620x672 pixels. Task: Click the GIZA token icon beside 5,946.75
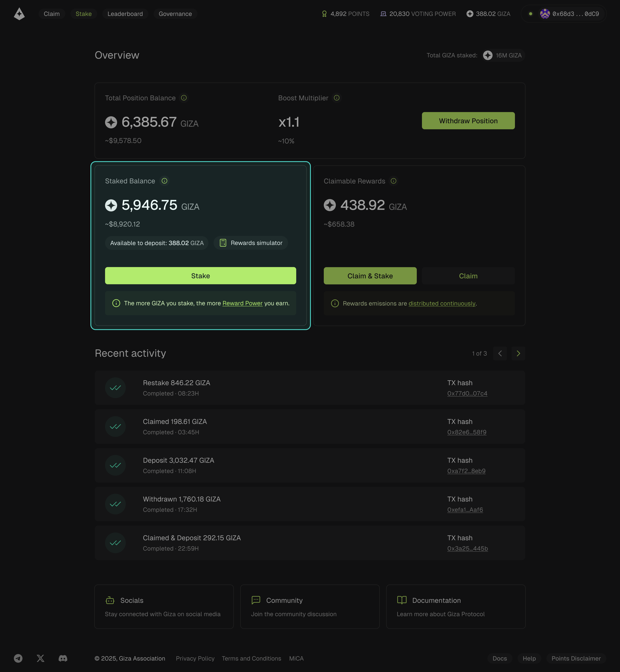click(111, 205)
